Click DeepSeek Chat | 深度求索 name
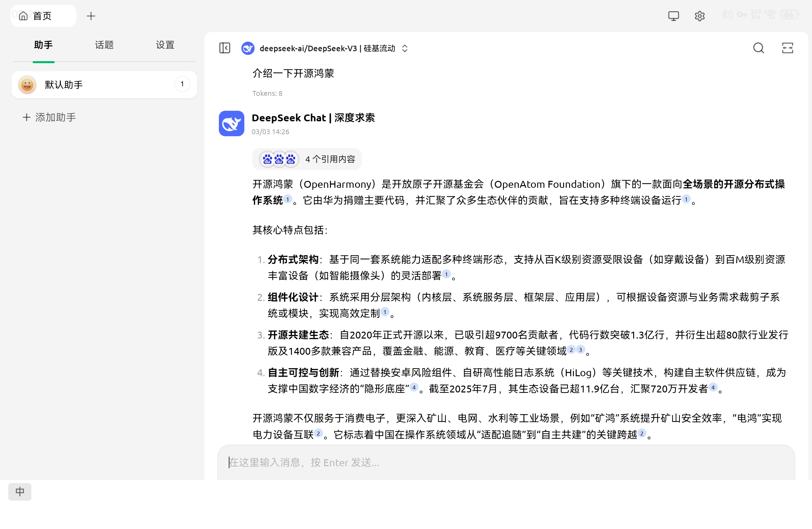Image resolution: width=812 pixels, height=529 pixels. click(313, 118)
